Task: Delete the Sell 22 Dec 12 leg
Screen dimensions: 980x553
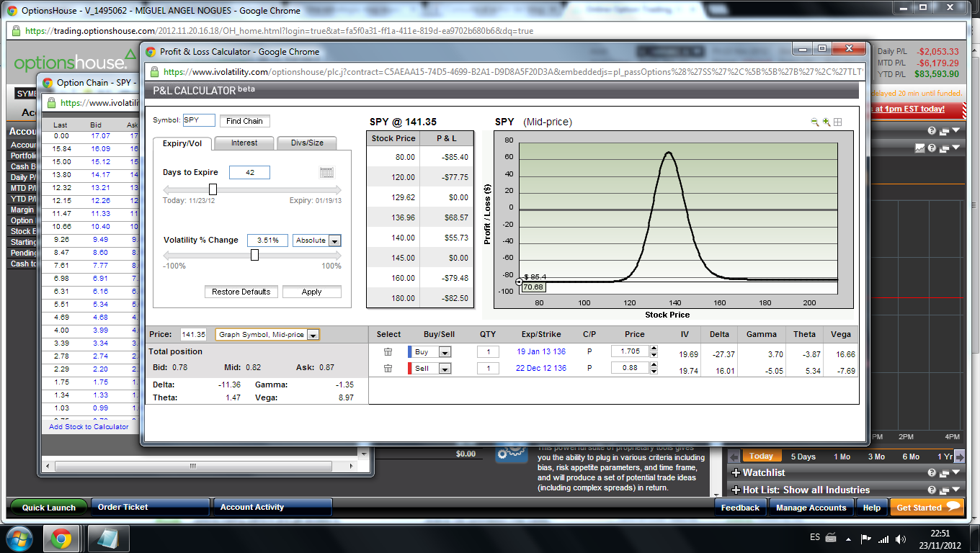Action: point(388,369)
